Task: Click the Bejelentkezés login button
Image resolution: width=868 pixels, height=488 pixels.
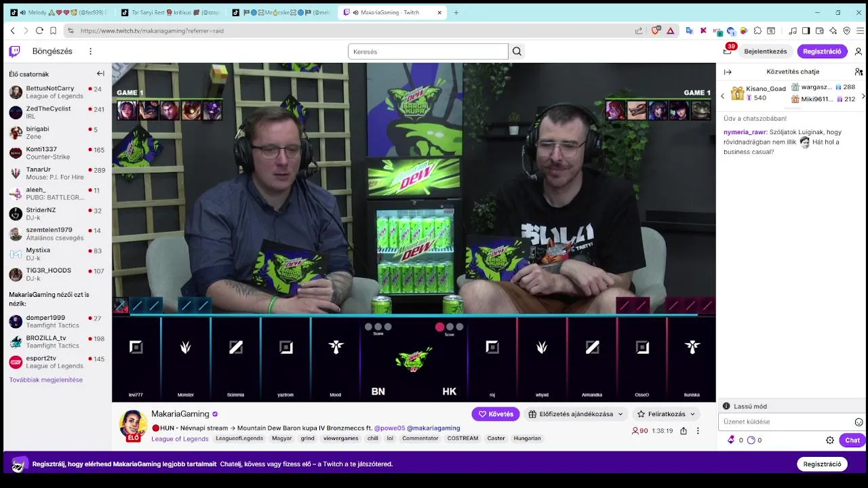Action: click(x=766, y=52)
